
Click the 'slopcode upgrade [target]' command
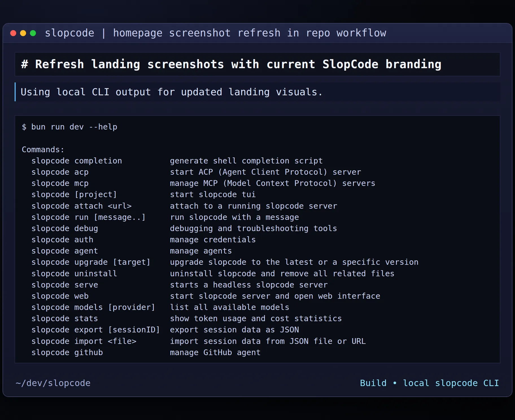pos(91,262)
